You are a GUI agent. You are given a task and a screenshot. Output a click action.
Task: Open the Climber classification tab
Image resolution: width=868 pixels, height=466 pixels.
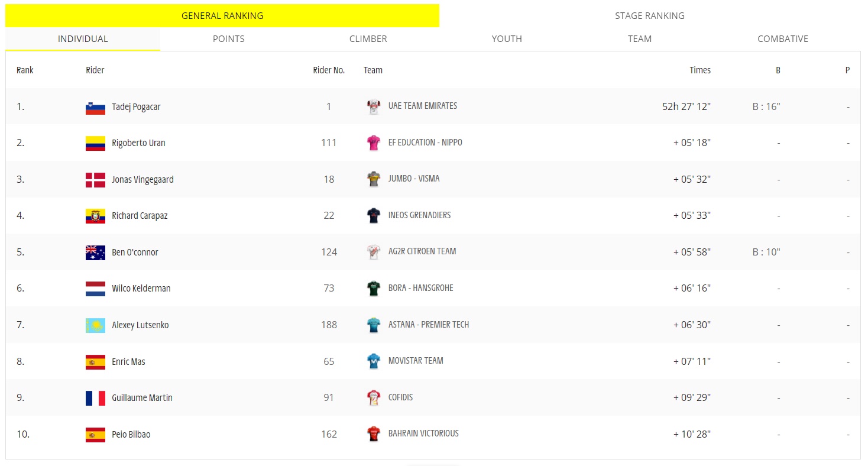coord(368,39)
